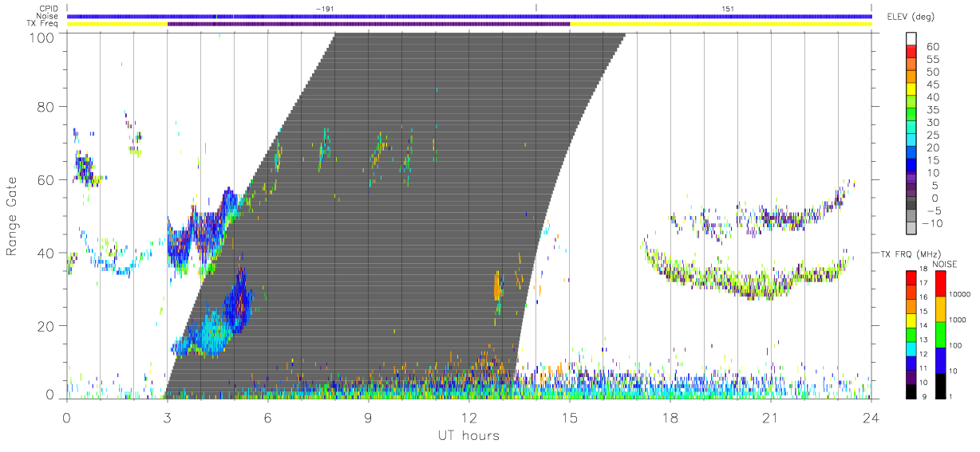Click the 12 tick on UT hours axis
This screenshot has width=980, height=452.
point(469,416)
